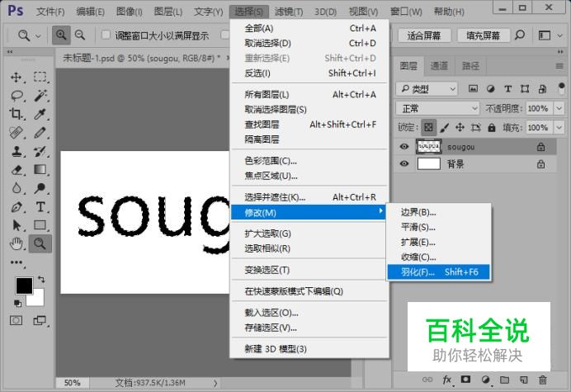The width and height of the screenshot is (571, 392).
Task: Open the 填充 fill dropdown arrow
Action: 559,128
